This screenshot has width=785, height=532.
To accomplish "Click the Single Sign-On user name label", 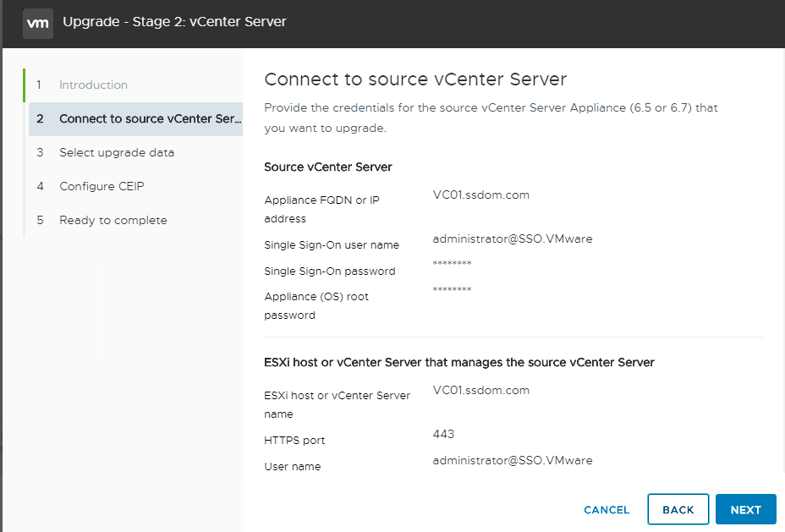I will tap(332, 244).
